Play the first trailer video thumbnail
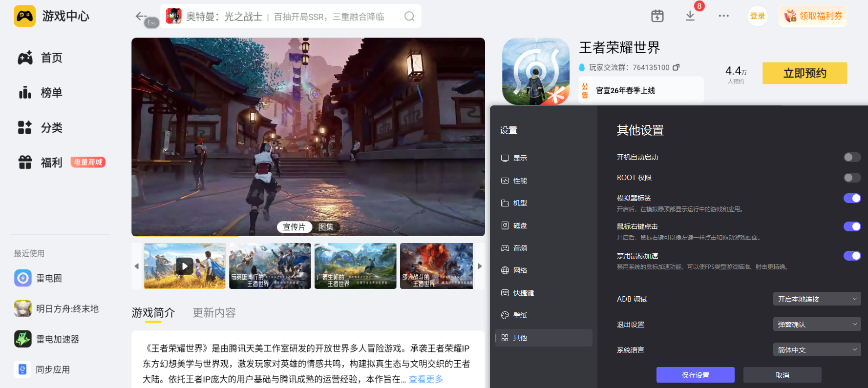This screenshot has width=868, height=388. [185, 266]
